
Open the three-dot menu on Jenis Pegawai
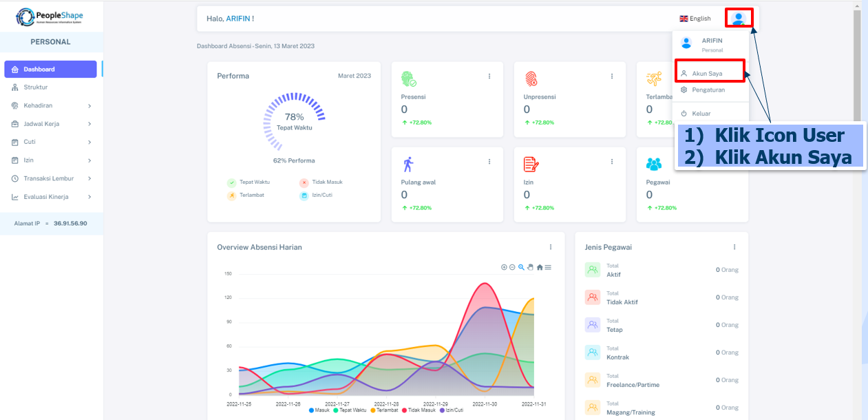734,247
